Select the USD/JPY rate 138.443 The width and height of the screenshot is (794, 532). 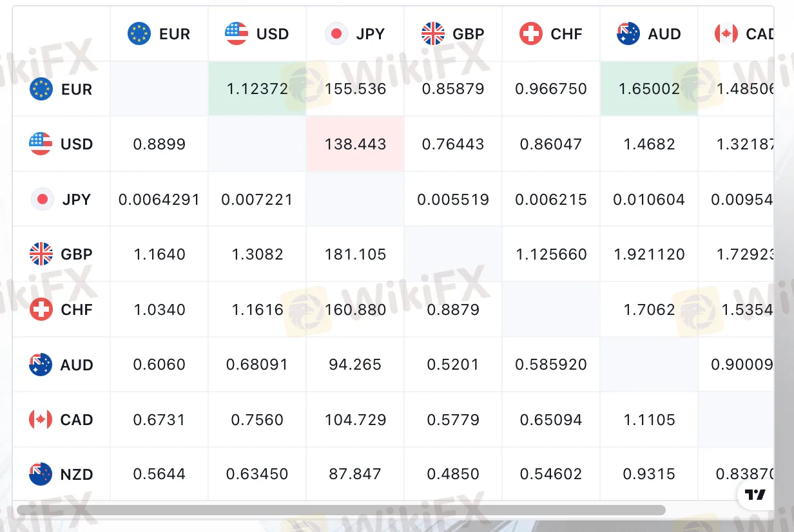point(355,144)
